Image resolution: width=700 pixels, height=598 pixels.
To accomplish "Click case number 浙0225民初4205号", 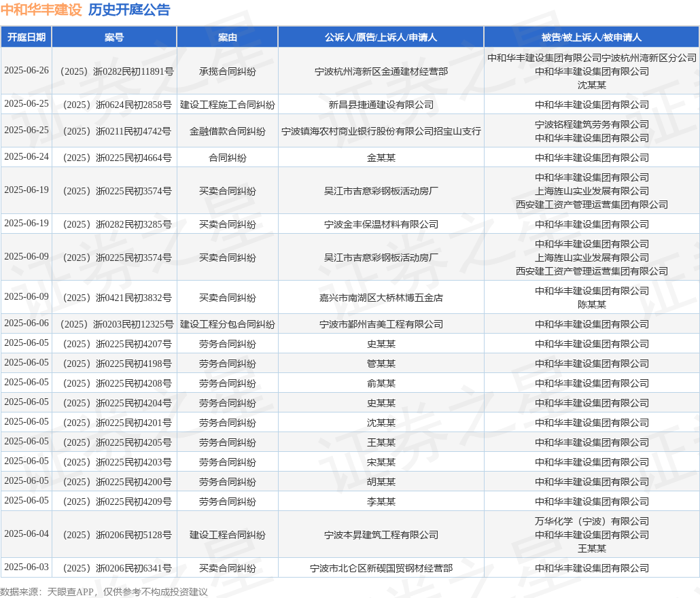I will pos(118,442).
